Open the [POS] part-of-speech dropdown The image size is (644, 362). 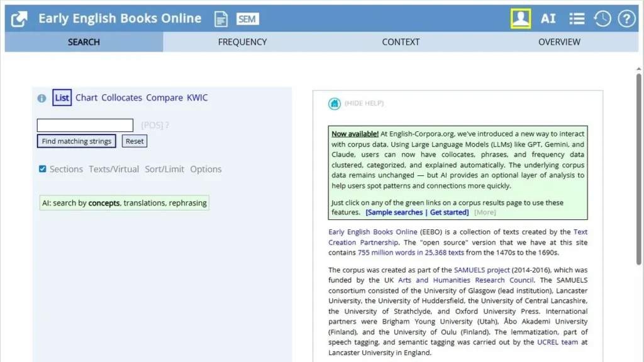click(152, 125)
